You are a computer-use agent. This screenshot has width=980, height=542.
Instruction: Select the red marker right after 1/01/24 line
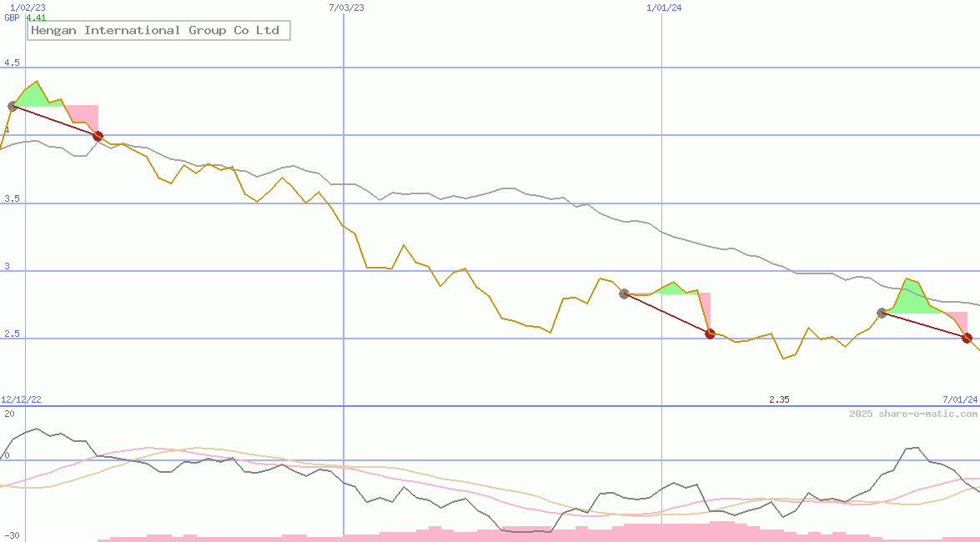[x=711, y=334]
